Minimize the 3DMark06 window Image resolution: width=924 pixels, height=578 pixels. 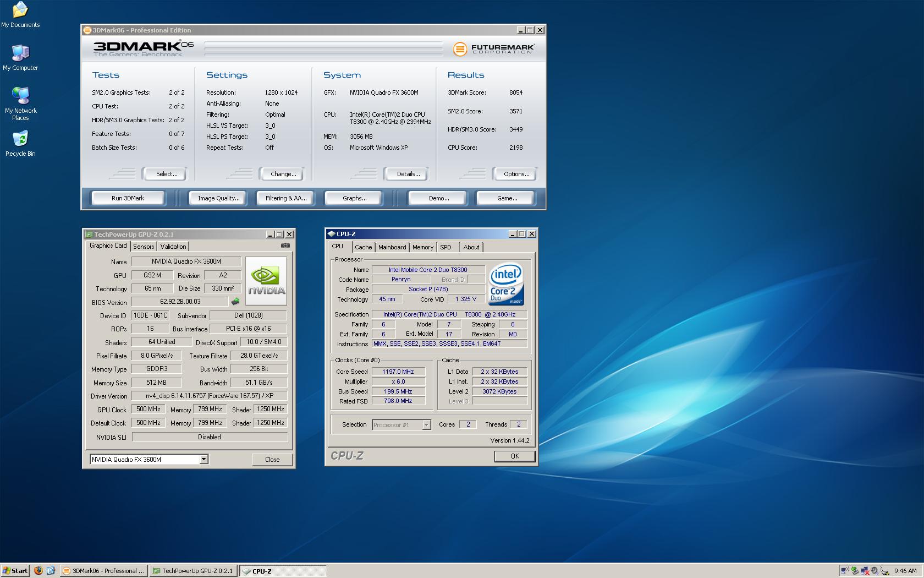coord(521,30)
